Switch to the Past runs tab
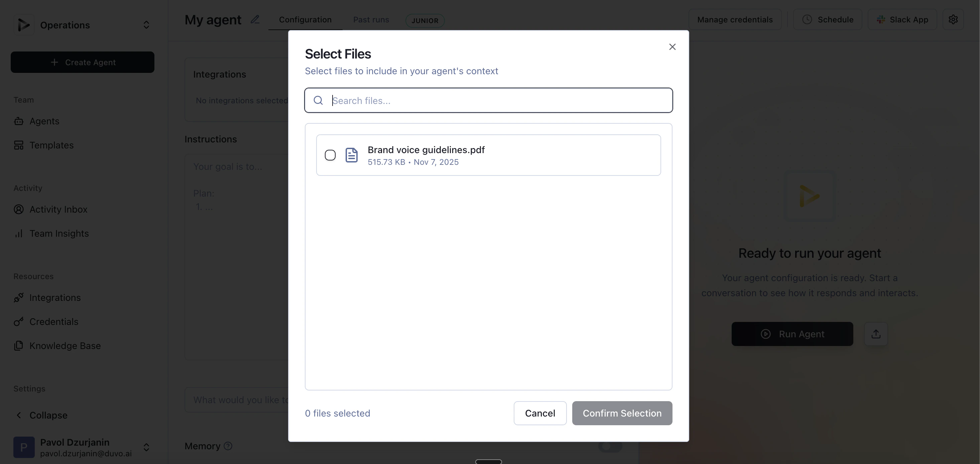980x464 pixels. coord(371,19)
